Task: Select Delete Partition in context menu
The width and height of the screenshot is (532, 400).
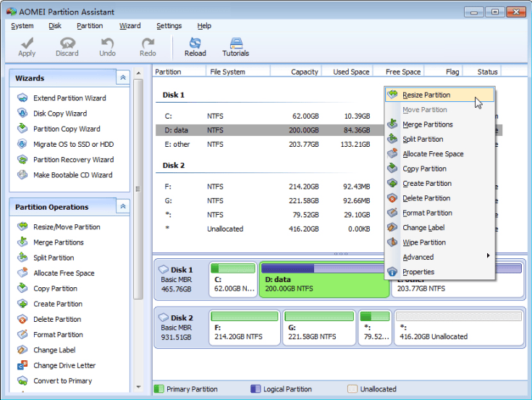Action: coord(439,198)
